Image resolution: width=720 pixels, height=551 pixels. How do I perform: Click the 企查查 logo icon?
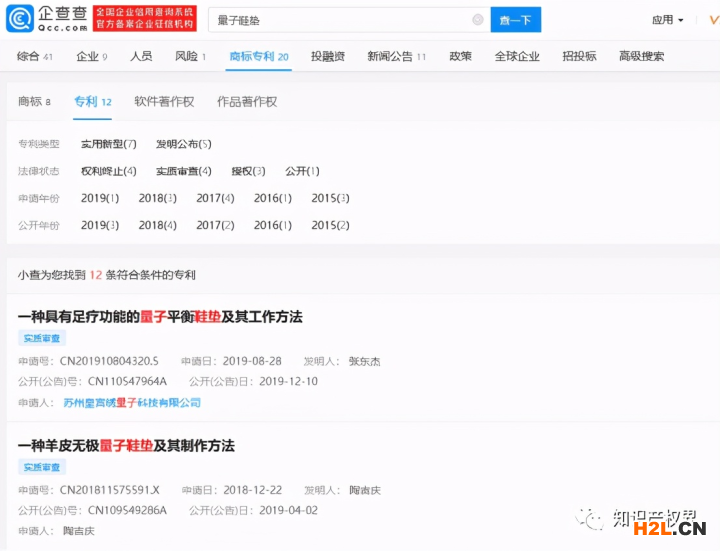[x=20, y=19]
